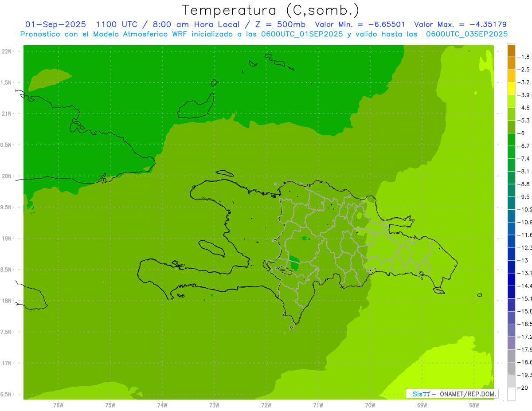Pick the white swatch below -20
Viewport: 532px width, 411px height.
click(x=511, y=394)
